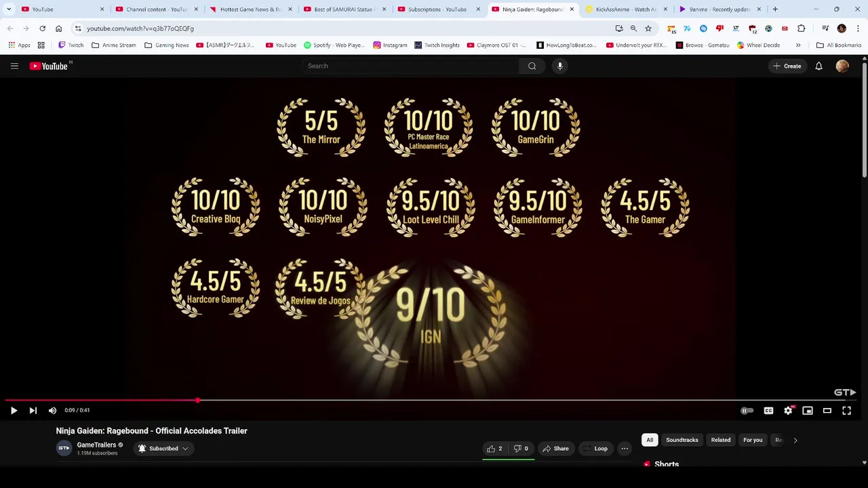Image resolution: width=868 pixels, height=488 pixels.
Task: Open the YouTube notifications bell
Action: (818, 66)
